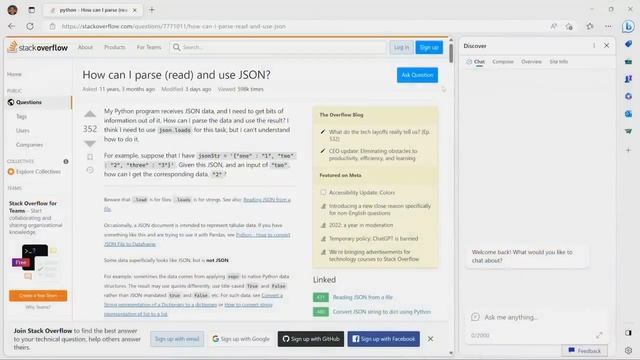Open the About menu
Screen dimensions: 640x360
point(85,47)
